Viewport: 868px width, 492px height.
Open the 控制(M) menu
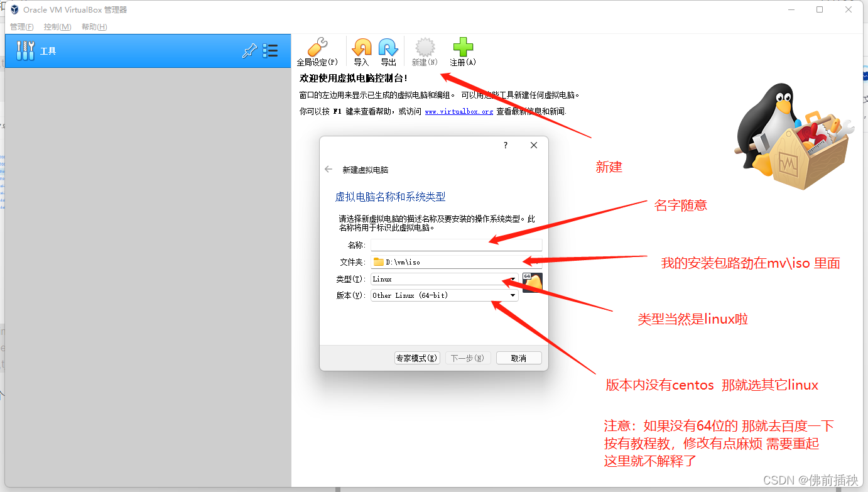57,27
